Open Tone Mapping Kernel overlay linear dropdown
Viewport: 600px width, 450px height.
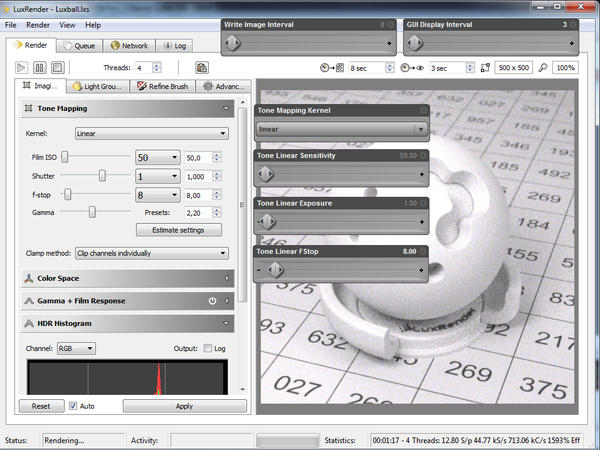(x=341, y=129)
